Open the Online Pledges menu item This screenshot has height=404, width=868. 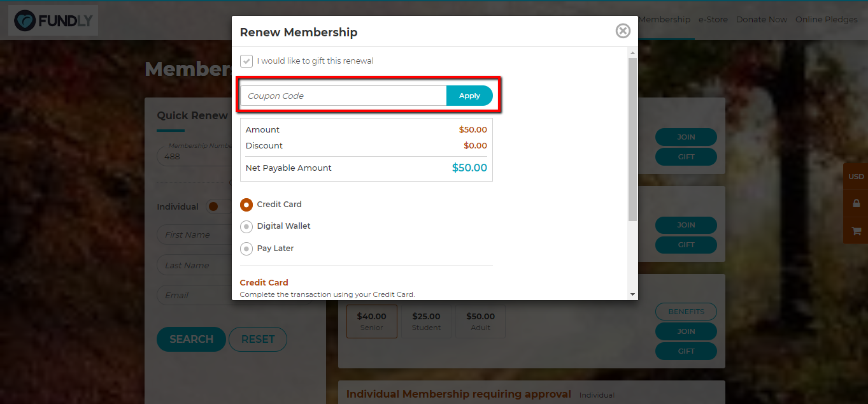[827, 20]
